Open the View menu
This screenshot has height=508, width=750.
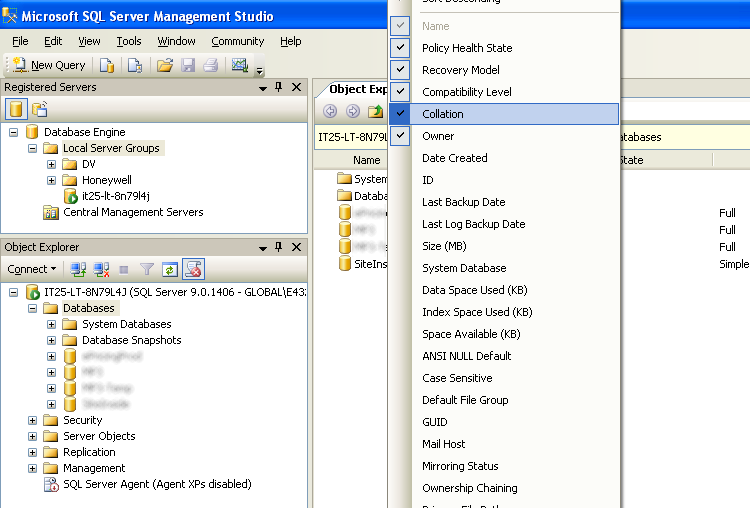tap(89, 41)
